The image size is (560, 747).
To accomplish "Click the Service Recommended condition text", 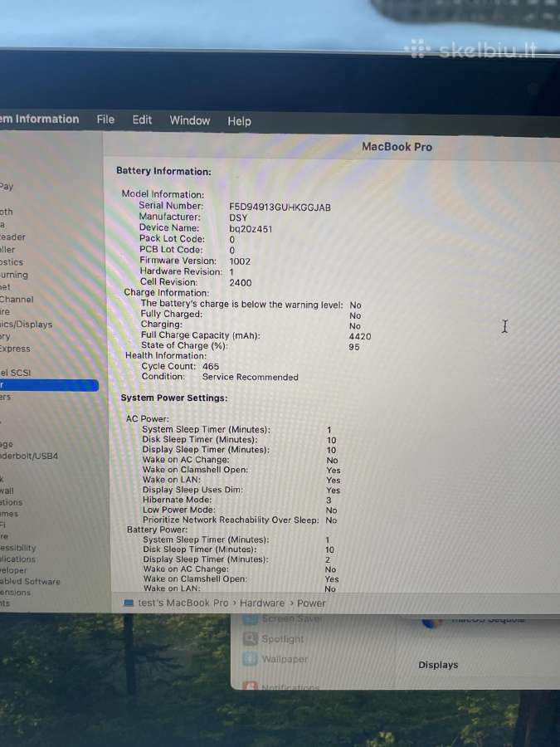I will point(250,377).
